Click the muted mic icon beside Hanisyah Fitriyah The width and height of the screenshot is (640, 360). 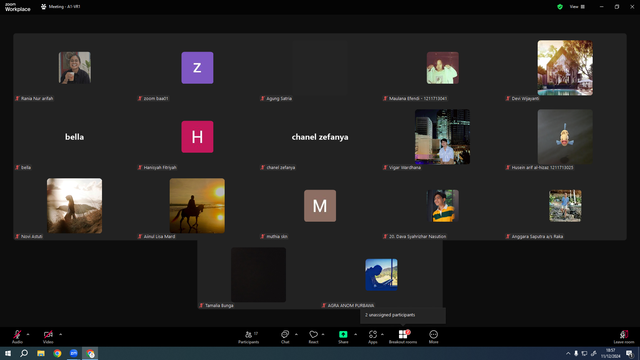pyautogui.click(x=140, y=167)
